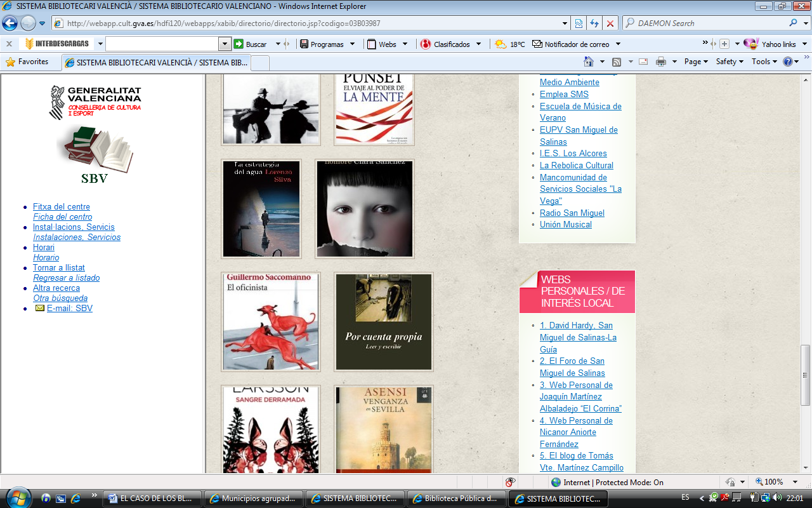
Task: Open the Radio San Miguel link
Action: point(572,213)
